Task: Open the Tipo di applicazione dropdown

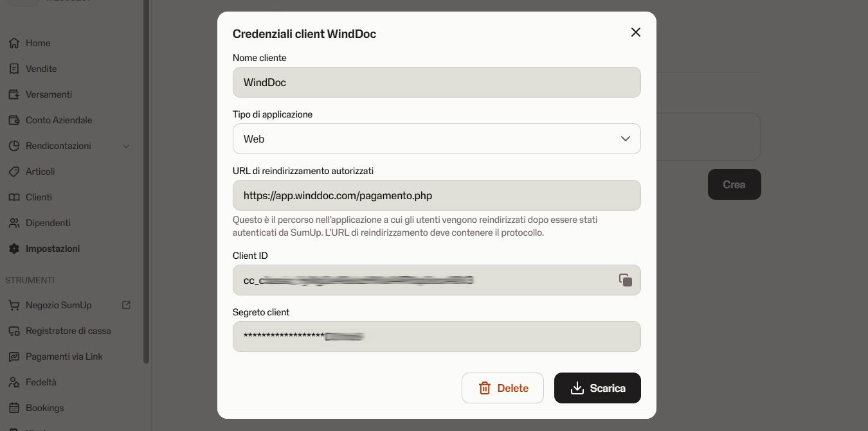Action: tap(437, 139)
